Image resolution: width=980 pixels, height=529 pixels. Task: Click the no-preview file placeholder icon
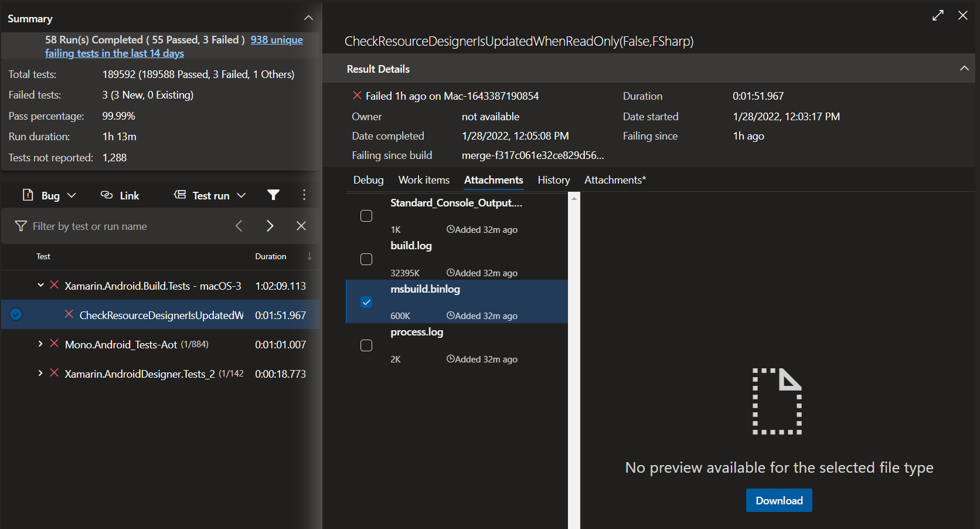(x=777, y=401)
